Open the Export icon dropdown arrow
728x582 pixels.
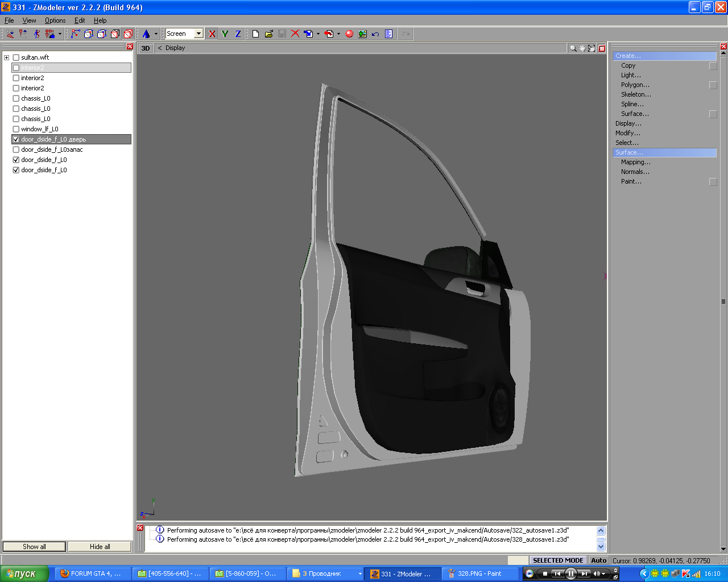click(x=338, y=34)
